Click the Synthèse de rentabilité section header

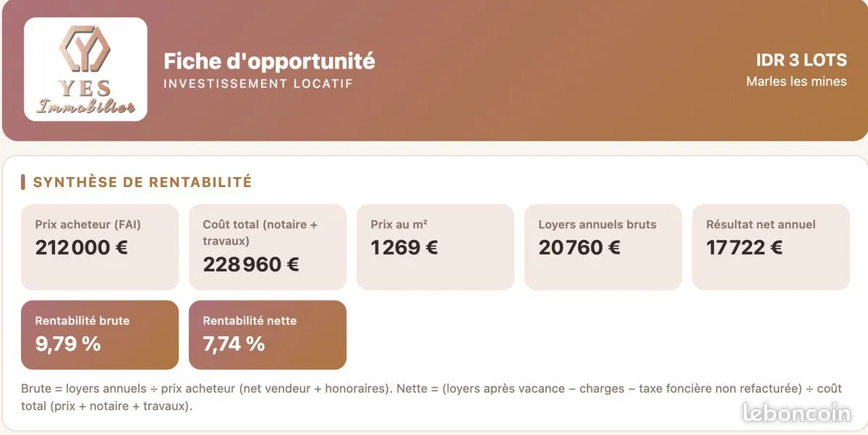(142, 182)
